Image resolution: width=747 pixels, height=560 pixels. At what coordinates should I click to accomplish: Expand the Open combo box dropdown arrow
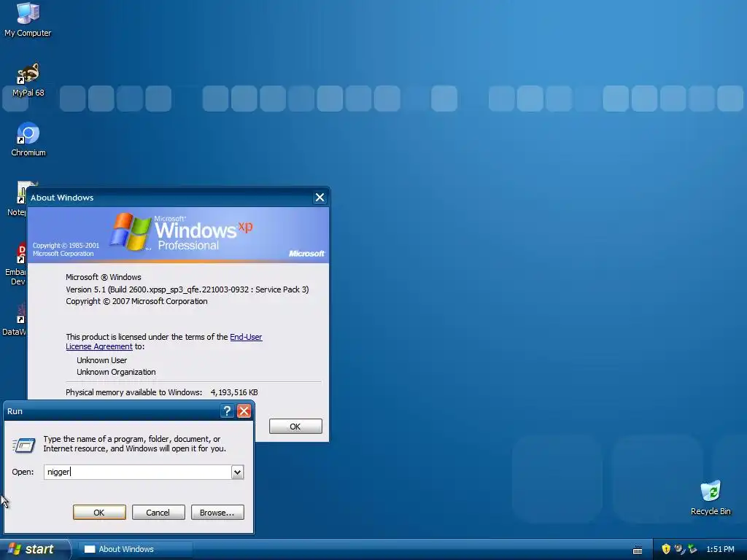click(x=237, y=472)
